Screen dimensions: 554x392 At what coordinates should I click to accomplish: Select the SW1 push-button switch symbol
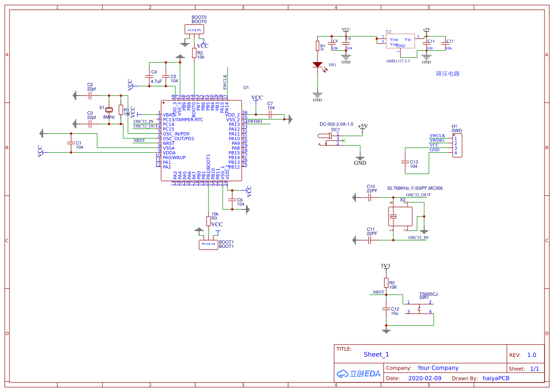click(x=419, y=309)
